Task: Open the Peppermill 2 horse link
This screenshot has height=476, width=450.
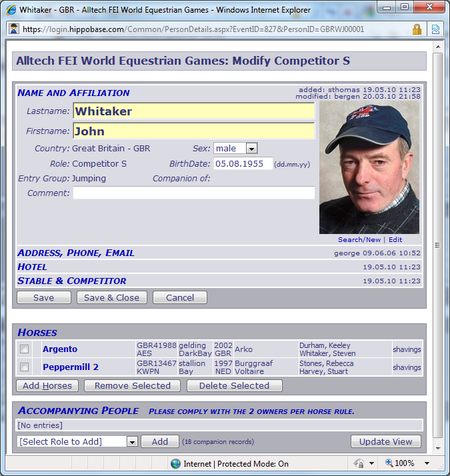Action: click(71, 367)
